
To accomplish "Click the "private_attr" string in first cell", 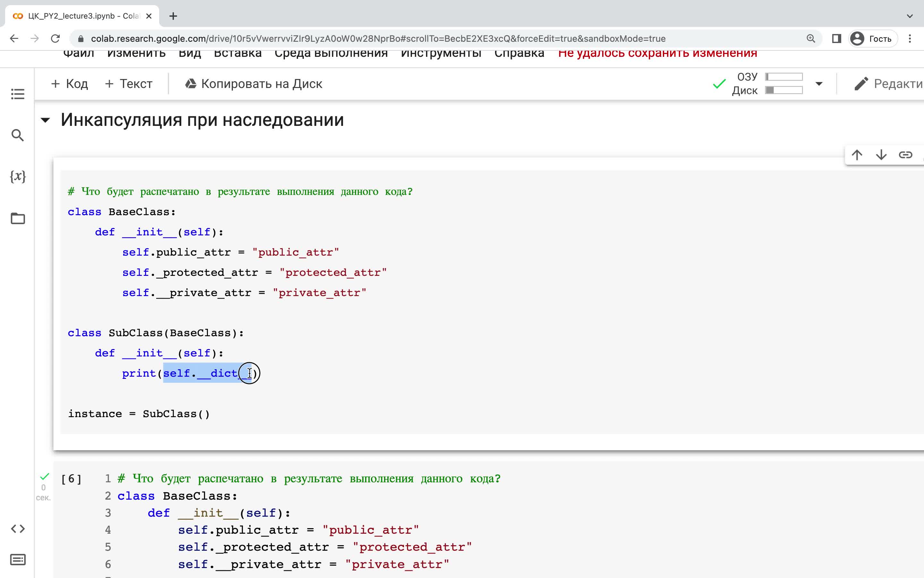I will click(320, 293).
